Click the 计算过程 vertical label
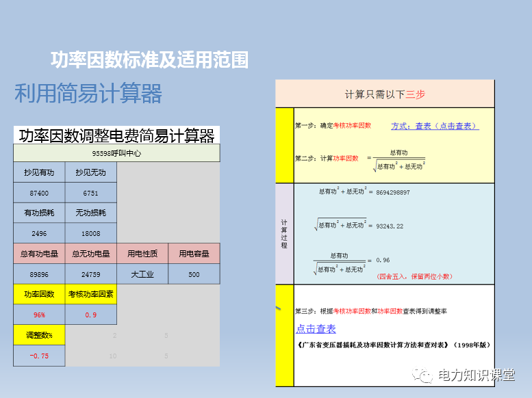 click(284, 234)
